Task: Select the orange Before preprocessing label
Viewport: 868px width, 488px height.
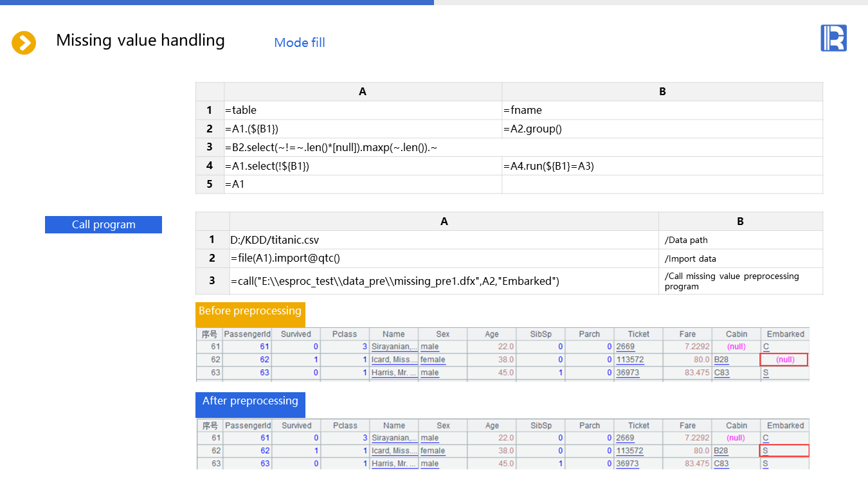Action: click(250, 312)
